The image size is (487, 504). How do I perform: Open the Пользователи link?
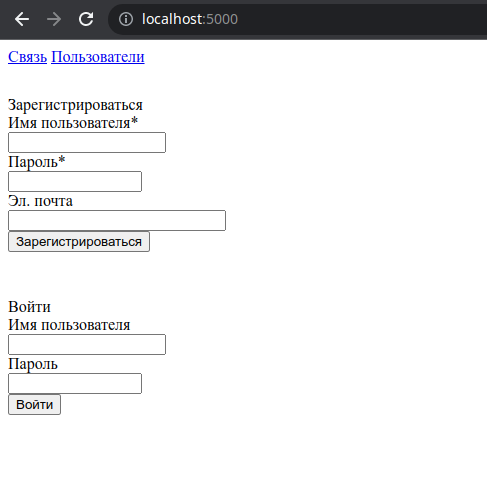point(98,57)
